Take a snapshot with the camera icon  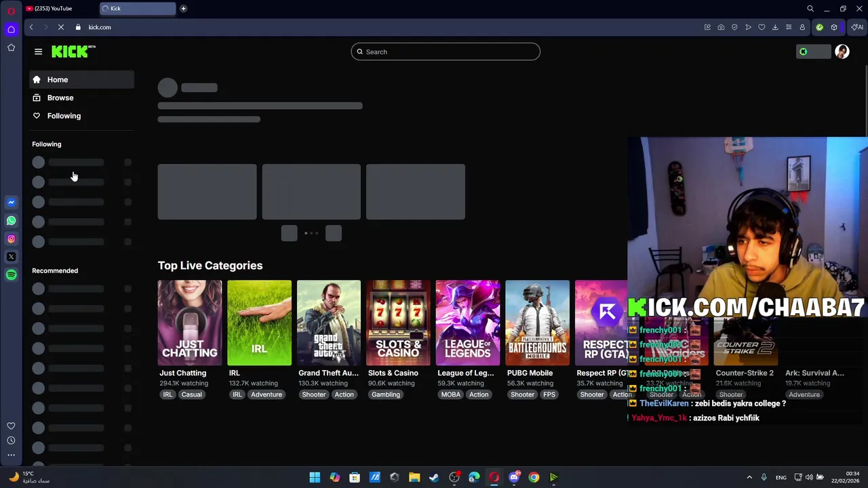721,27
